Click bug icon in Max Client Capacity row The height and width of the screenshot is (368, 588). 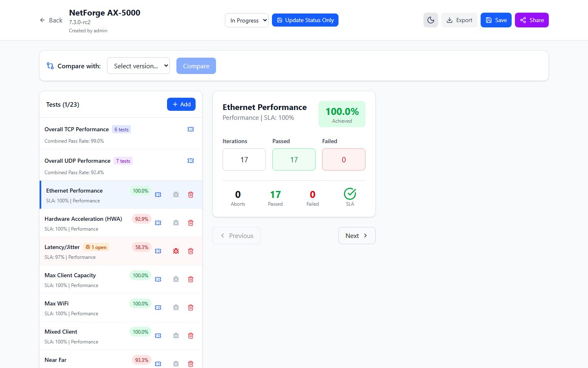click(x=176, y=279)
